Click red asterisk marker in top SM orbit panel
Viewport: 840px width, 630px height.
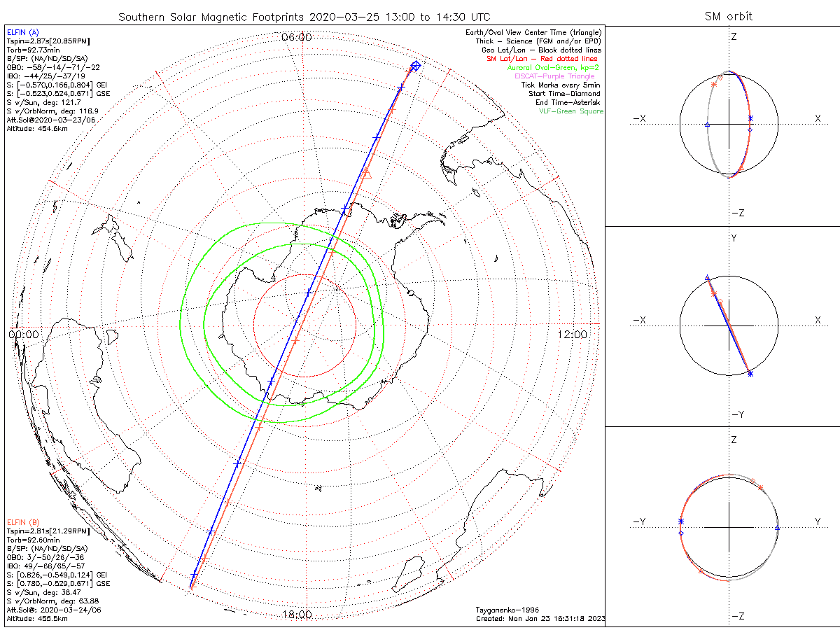click(x=714, y=84)
